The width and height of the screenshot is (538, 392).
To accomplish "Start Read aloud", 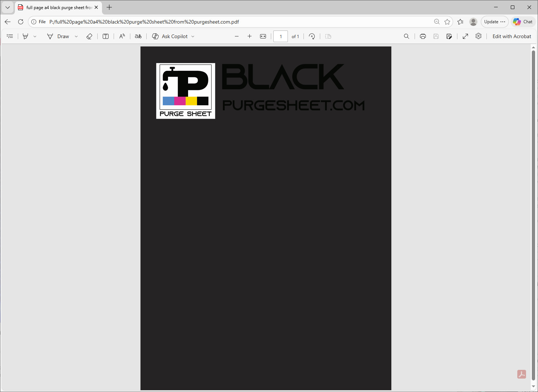I will (122, 36).
